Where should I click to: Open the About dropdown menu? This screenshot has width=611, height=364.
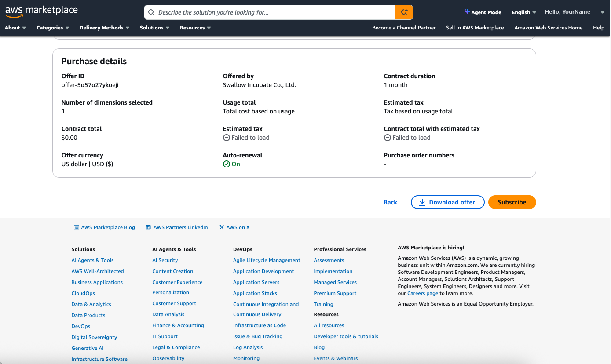[15, 28]
